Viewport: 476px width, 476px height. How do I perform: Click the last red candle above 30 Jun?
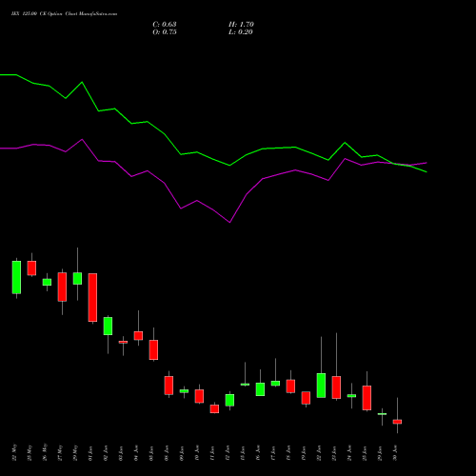[x=397, y=422]
